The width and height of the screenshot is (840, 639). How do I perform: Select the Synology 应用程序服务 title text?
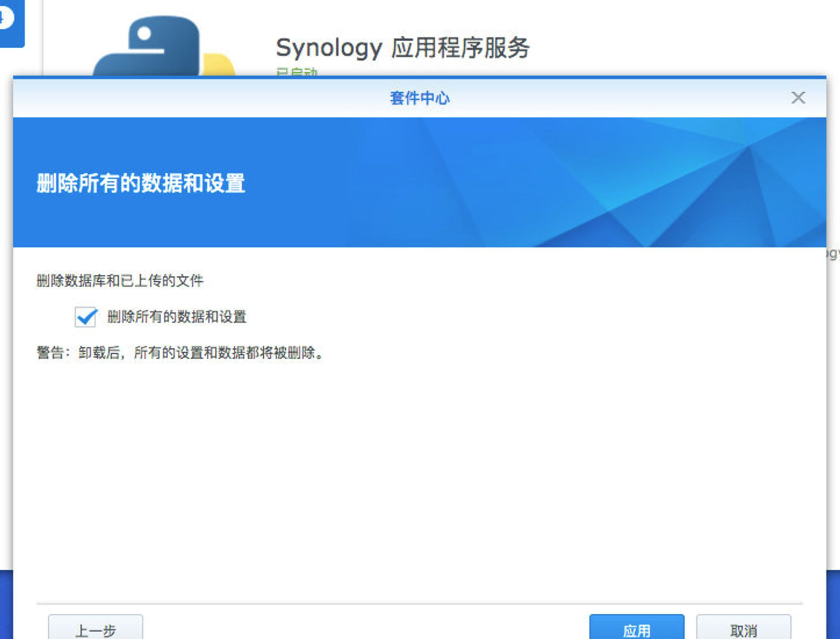point(402,47)
